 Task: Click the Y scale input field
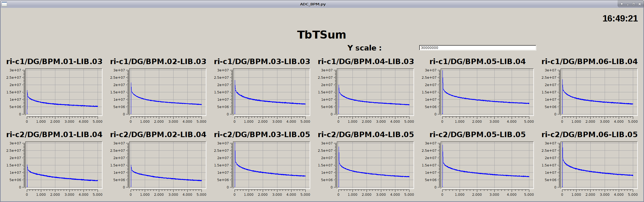pyautogui.click(x=477, y=48)
